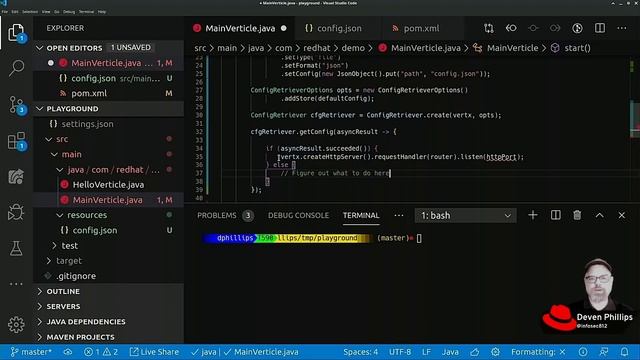Click in the bash terminal prompt
The height and width of the screenshot is (360, 640).
pyautogui.click(x=419, y=238)
